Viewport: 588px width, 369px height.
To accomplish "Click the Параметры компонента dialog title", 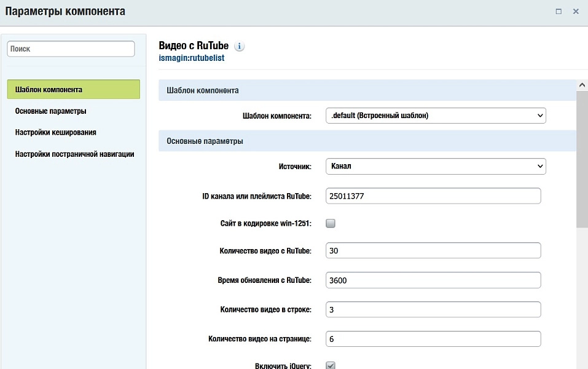I will click(65, 11).
